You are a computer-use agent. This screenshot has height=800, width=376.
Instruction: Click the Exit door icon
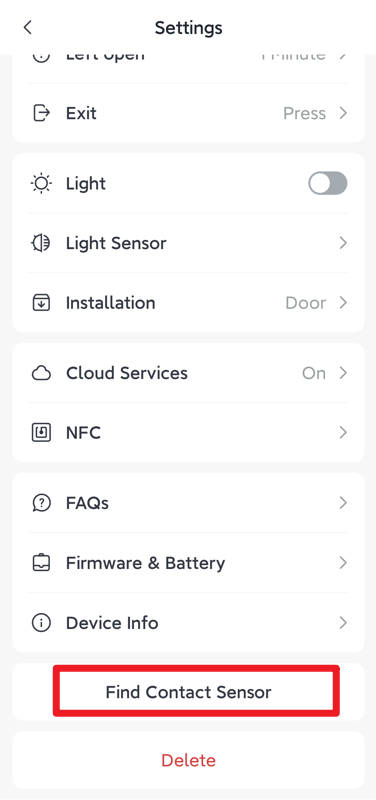41,113
